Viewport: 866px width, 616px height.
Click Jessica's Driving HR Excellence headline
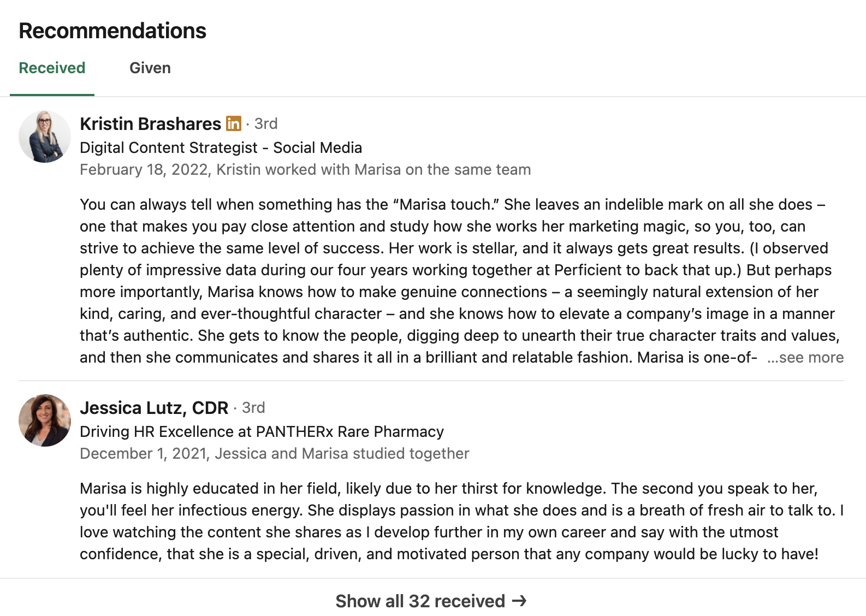coord(262,432)
